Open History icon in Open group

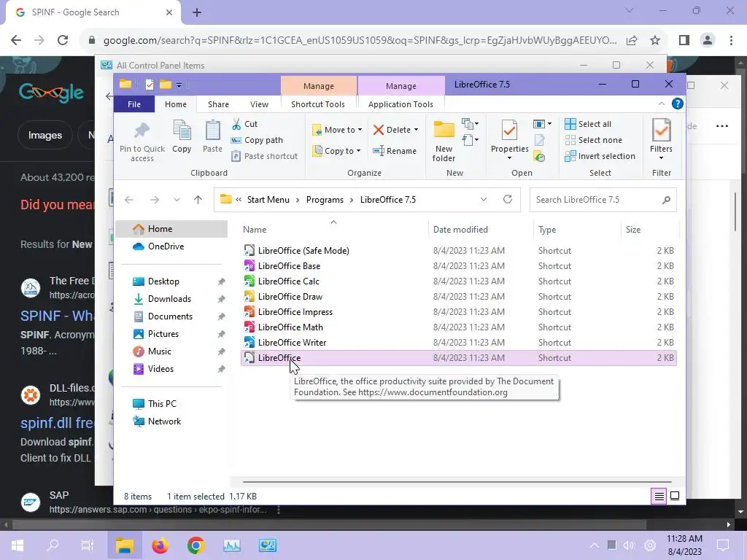539,157
